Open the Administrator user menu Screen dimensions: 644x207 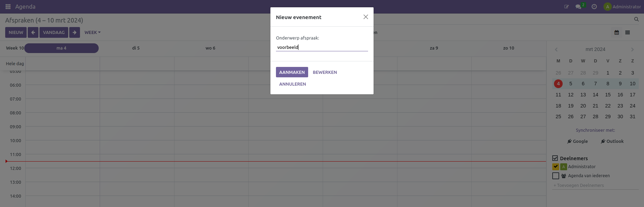point(622,7)
